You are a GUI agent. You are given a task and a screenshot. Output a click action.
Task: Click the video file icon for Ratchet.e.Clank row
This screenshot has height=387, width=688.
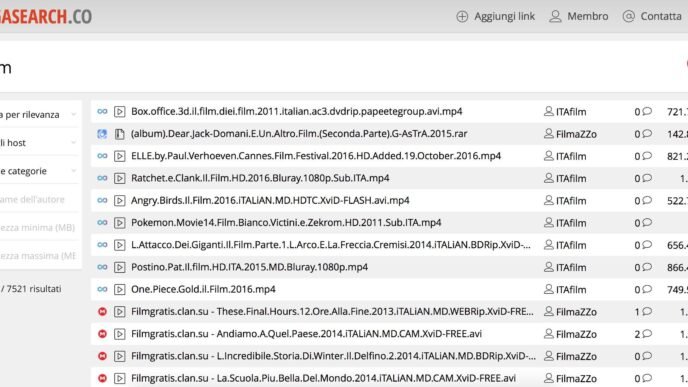(119, 178)
